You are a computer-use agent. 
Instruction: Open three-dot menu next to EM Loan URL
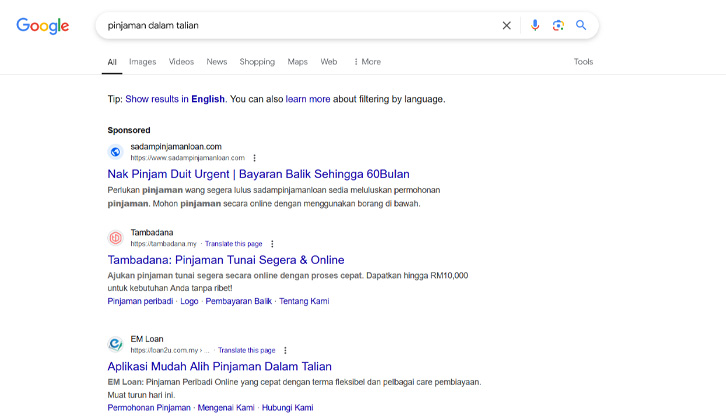coord(285,350)
